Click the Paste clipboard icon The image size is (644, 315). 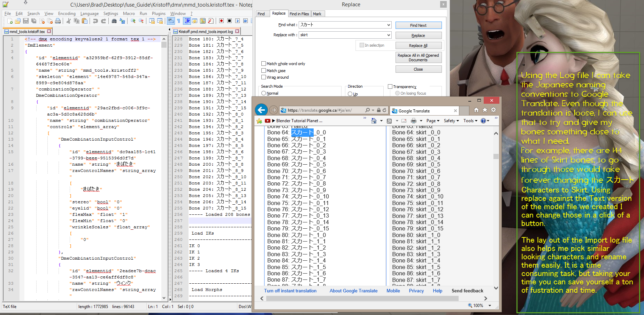coord(85,21)
